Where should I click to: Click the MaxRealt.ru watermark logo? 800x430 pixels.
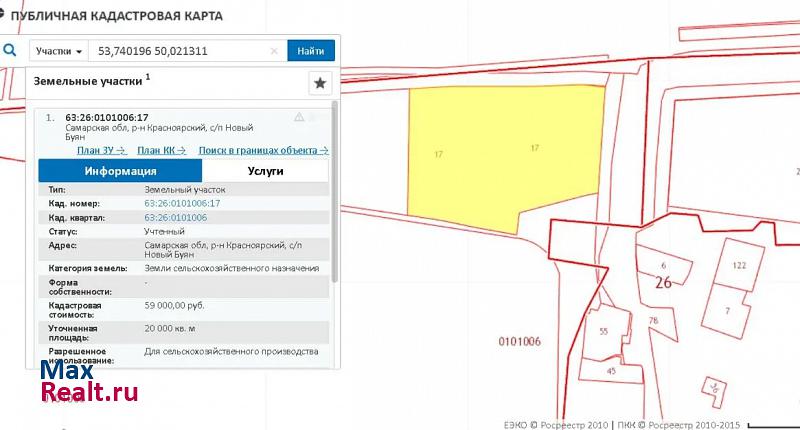(x=88, y=381)
